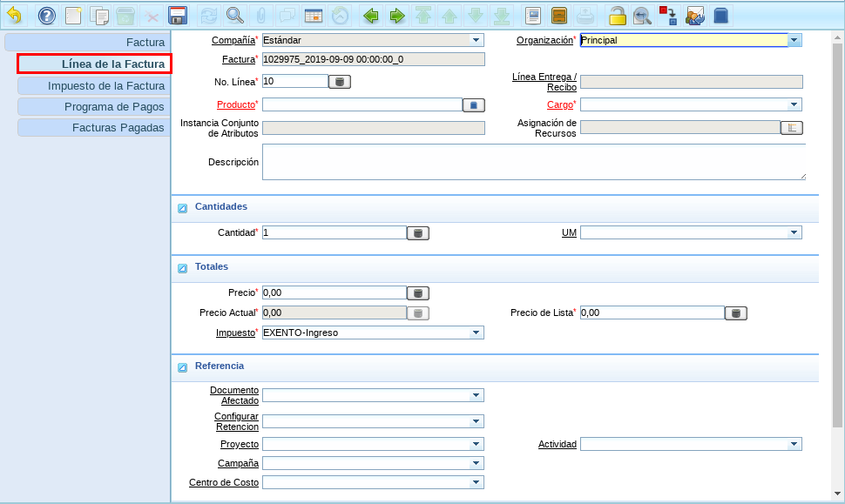Collapse the Cantidades section
This screenshot has height=504, width=845.
pos(183,208)
